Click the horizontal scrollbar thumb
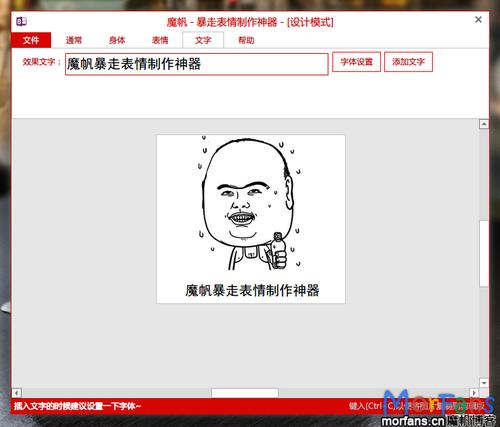Screen dimensions: 500x427 coord(245,393)
